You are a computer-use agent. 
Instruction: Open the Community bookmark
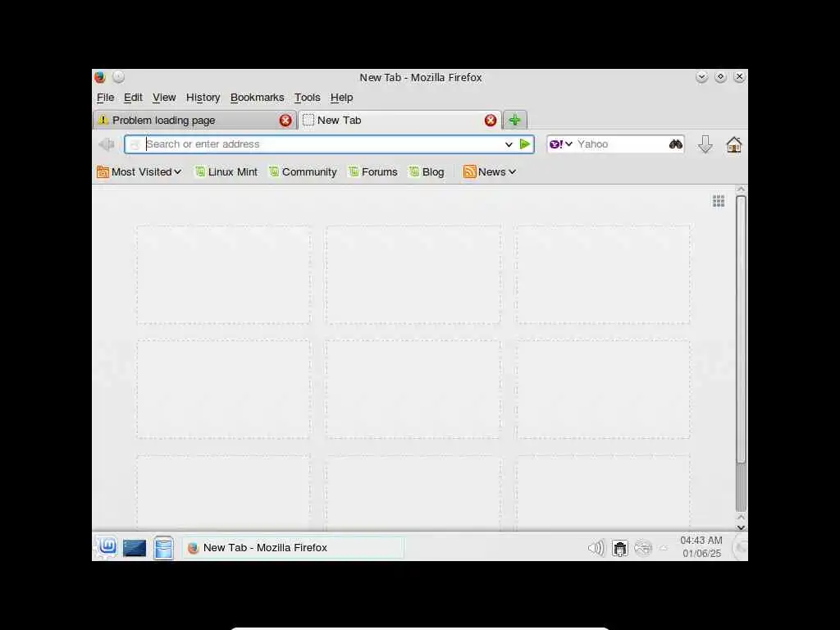click(303, 172)
